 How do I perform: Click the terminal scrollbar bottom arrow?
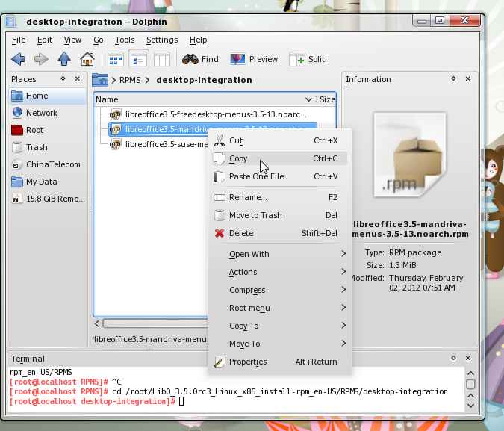(x=470, y=406)
